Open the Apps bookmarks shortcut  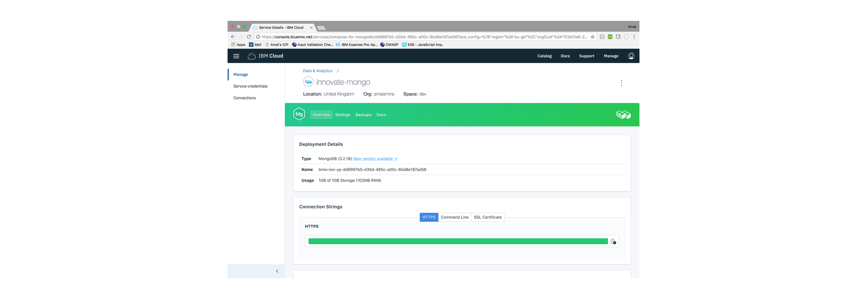(238, 45)
